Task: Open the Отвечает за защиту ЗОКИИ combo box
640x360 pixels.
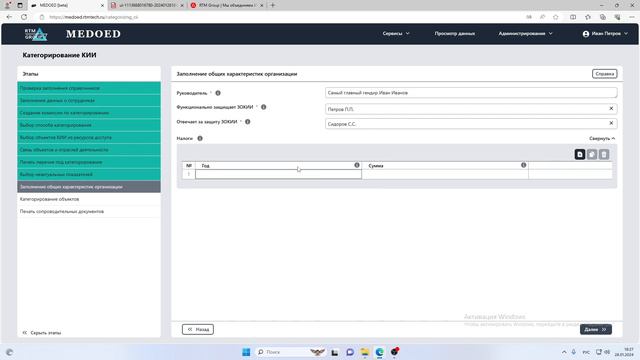Action: pyautogui.click(x=471, y=123)
